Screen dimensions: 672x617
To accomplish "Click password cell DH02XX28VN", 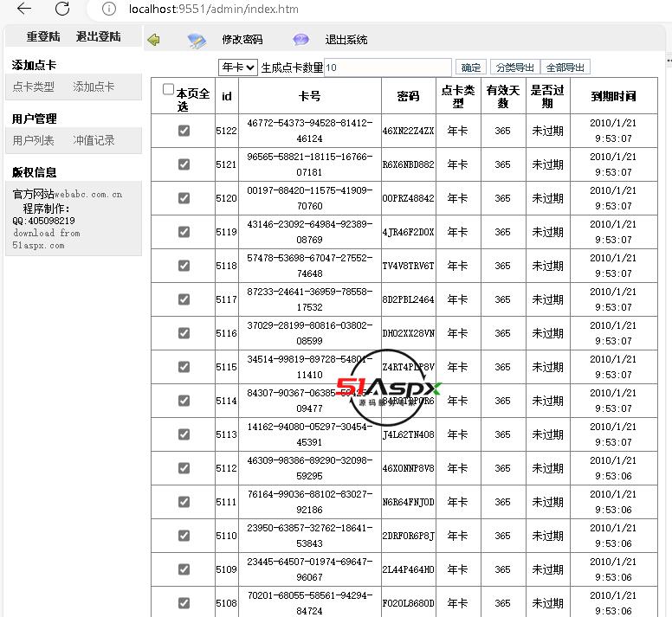I will pos(408,333).
